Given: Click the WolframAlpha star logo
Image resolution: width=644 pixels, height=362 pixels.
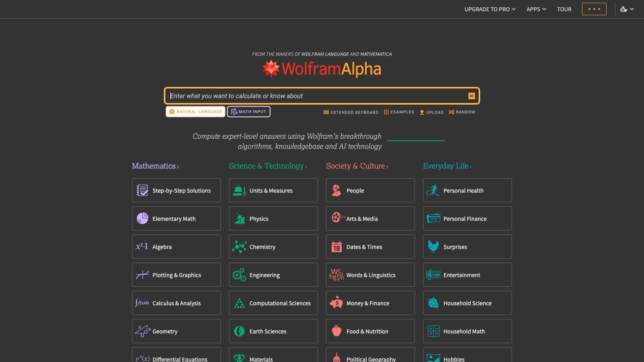Looking at the screenshot, I should (x=271, y=69).
